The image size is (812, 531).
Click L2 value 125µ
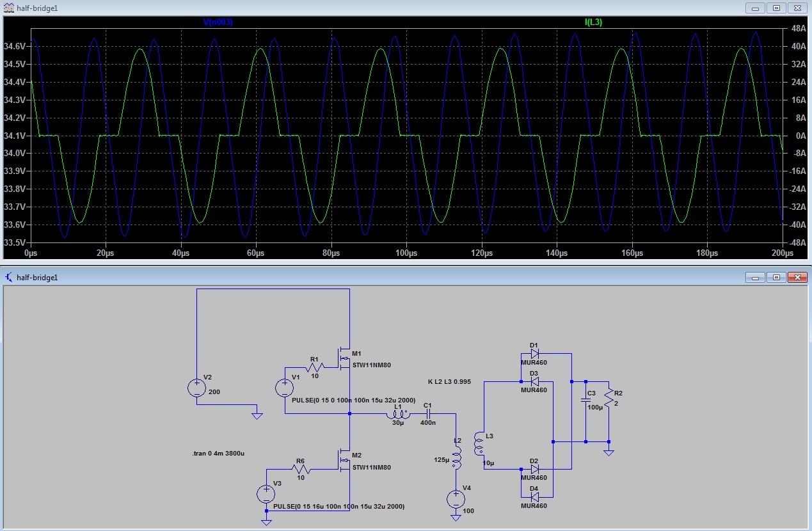point(442,460)
